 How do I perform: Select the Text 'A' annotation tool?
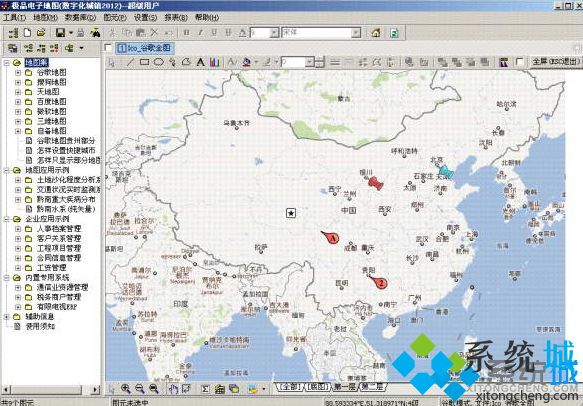pyautogui.click(x=200, y=62)
